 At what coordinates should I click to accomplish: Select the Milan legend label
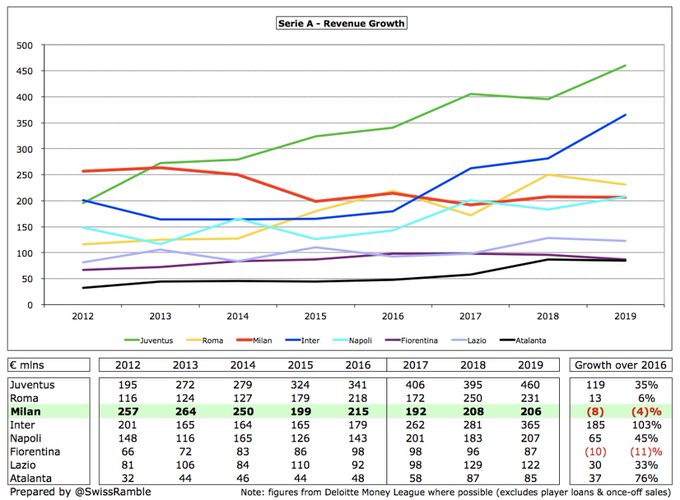coord(262,340)
